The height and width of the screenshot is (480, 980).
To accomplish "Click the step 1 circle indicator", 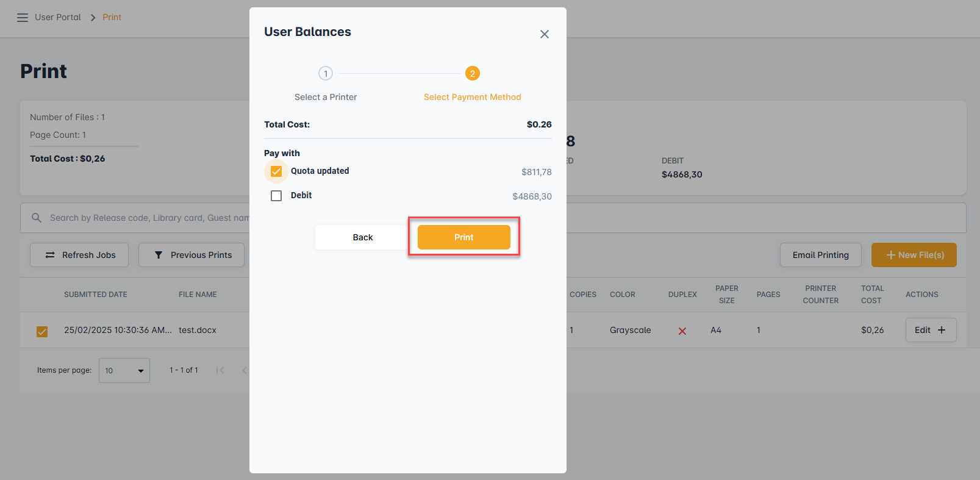I will point(326,74).
